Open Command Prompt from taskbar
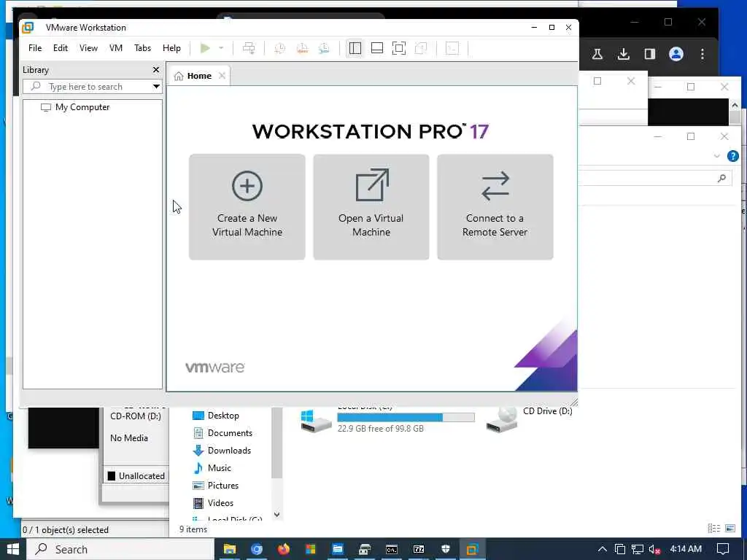 click(x=392, y=550)
